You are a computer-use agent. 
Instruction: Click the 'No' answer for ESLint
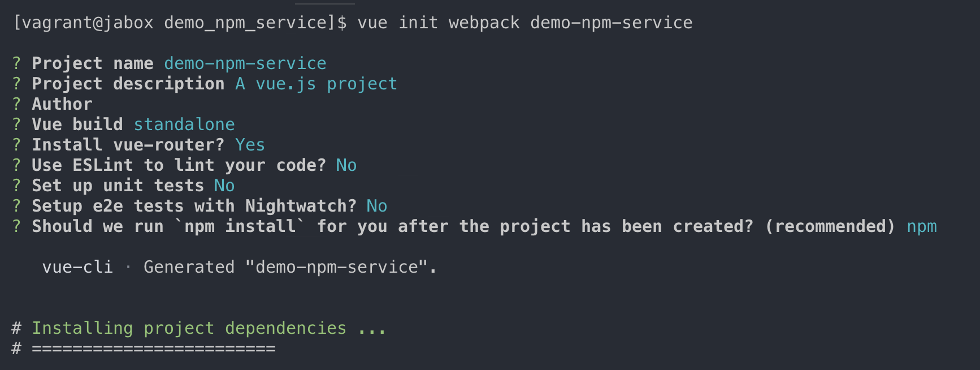[x=346, y=165]
